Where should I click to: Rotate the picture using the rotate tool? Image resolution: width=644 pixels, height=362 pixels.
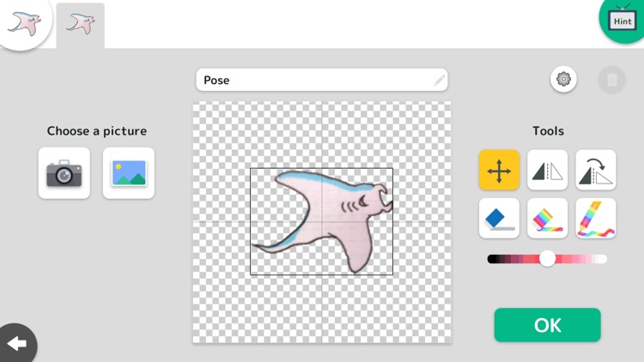[x=596, y=170]
